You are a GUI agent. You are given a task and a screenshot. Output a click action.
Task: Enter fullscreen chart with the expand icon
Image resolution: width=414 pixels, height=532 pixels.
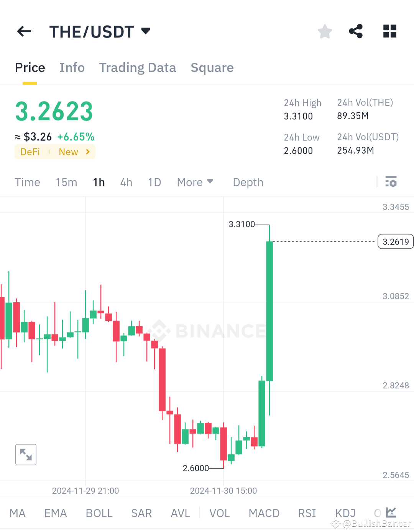[25, 454]
